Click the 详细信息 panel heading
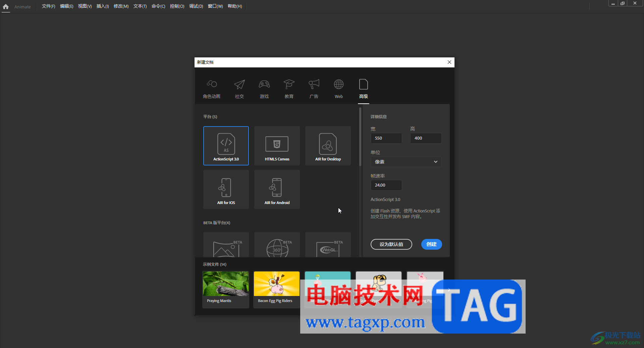The image size is (644, 348). pyautogui.click(x=379, y=117)
